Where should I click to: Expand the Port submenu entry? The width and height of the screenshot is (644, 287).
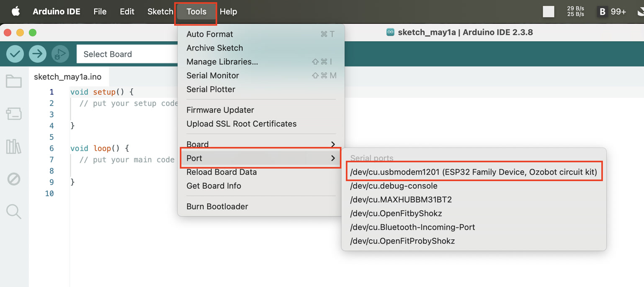[261, 158]
